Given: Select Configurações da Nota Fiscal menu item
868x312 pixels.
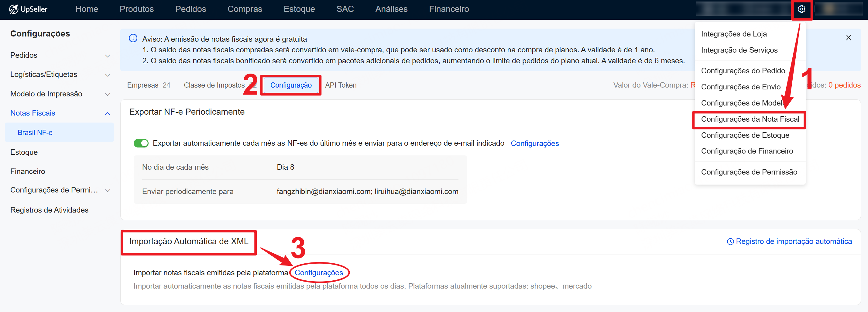Looking at the screenshot, I should pyautogui.click(x=750, y=119).
